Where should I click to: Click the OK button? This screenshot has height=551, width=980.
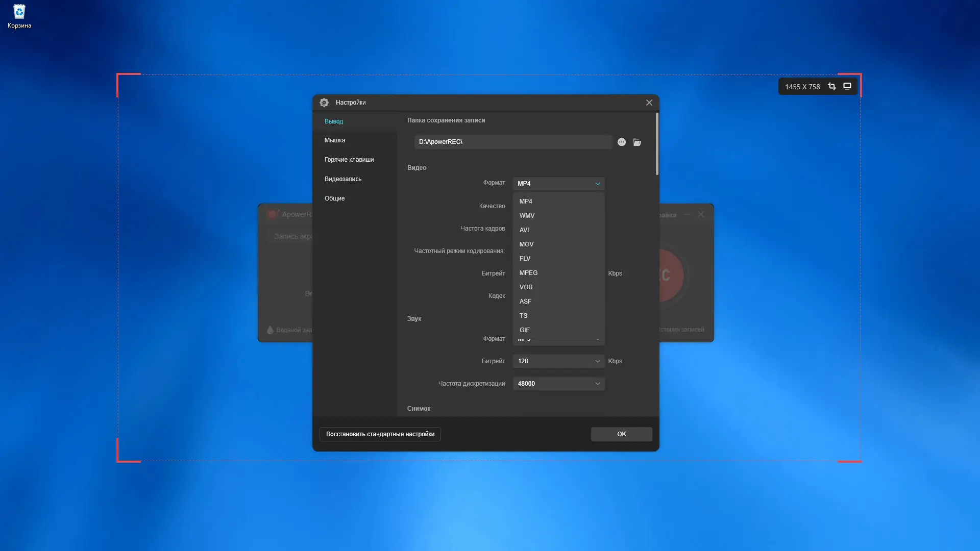621,434
